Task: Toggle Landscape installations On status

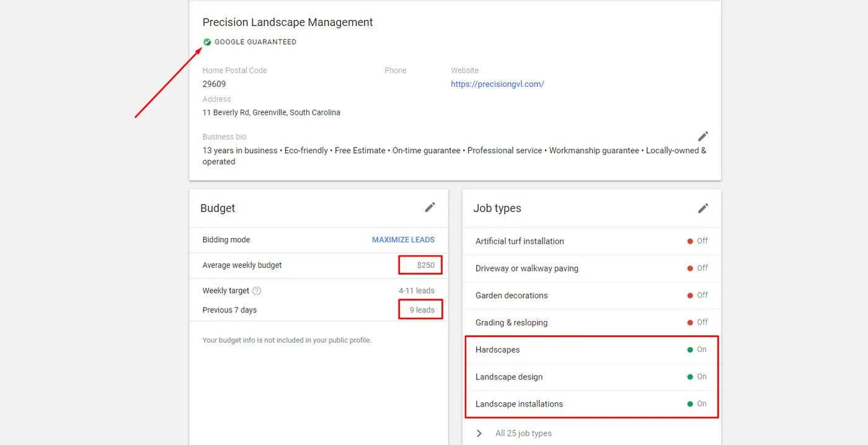Action: click(697, 404)
